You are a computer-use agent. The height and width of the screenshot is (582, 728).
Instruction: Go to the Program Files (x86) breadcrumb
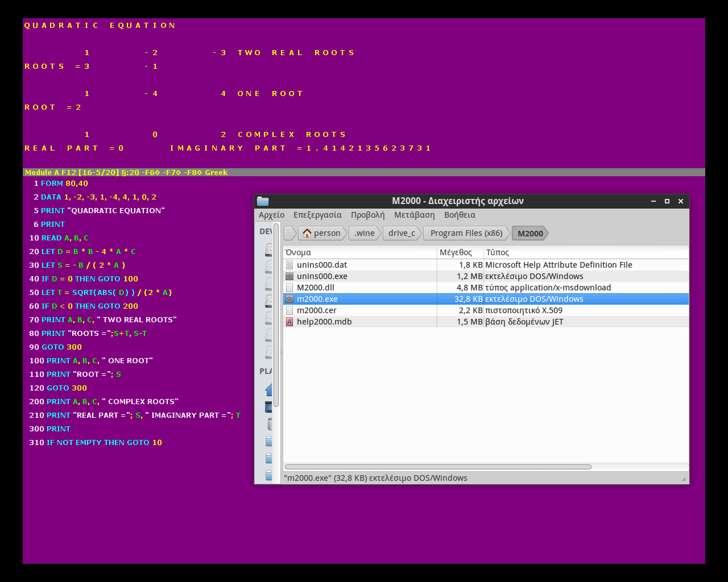coord(466,233)
